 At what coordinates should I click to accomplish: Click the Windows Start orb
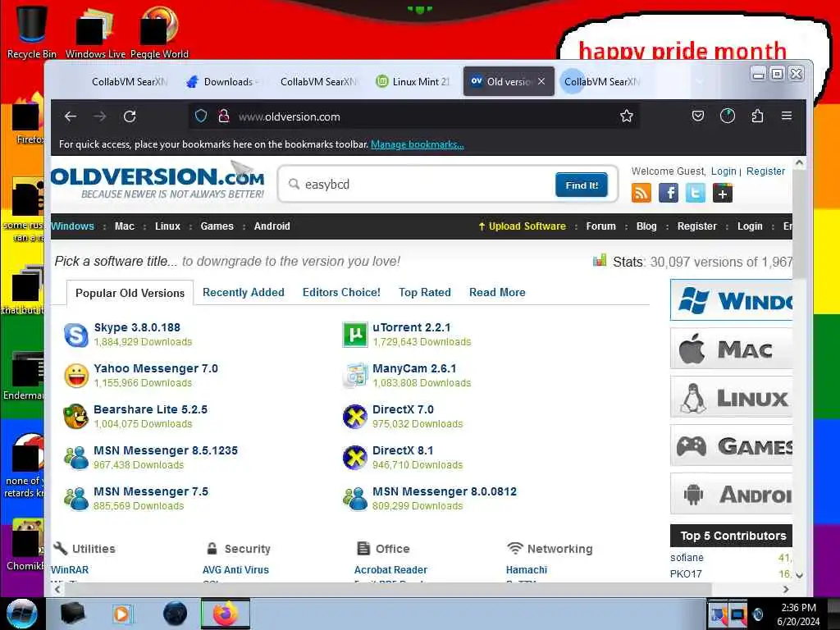(x=22, y=614)
